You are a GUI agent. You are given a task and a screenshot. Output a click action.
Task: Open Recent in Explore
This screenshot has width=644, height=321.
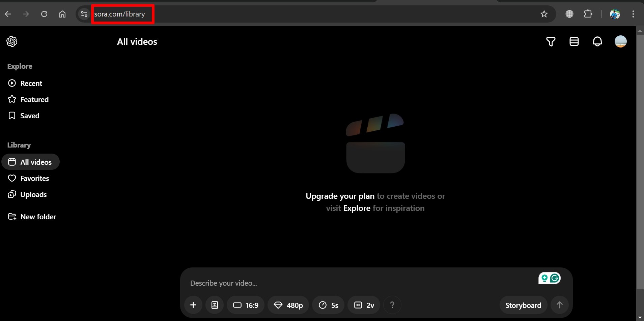pyautogui.click(x=25, y=83)
